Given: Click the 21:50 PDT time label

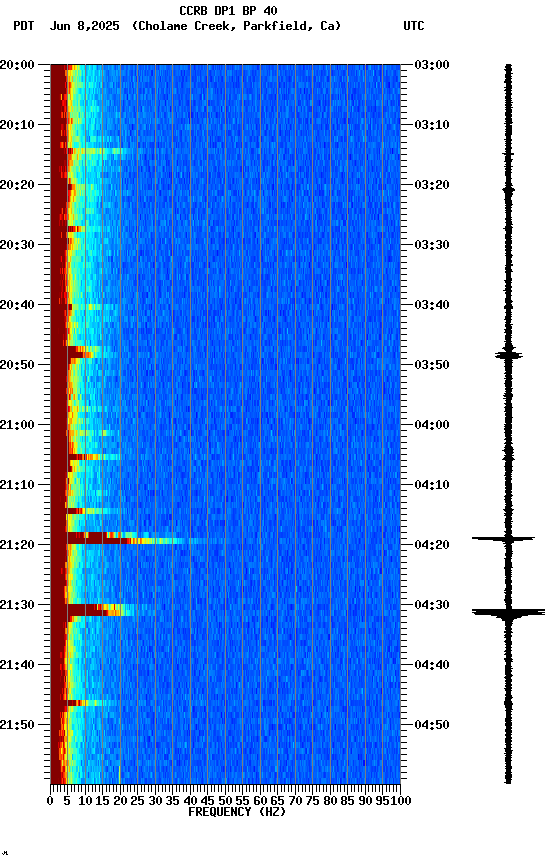Looking at the screenshot, I should (17, 725).
